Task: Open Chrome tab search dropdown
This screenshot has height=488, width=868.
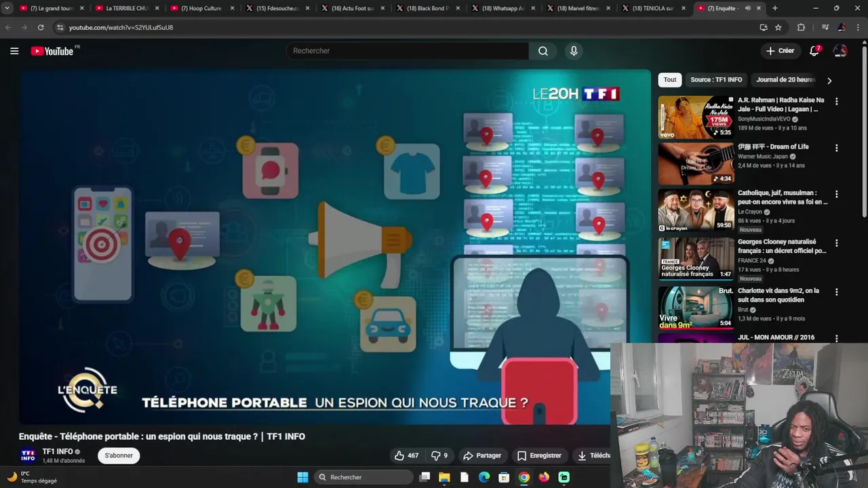Action: 7,8
